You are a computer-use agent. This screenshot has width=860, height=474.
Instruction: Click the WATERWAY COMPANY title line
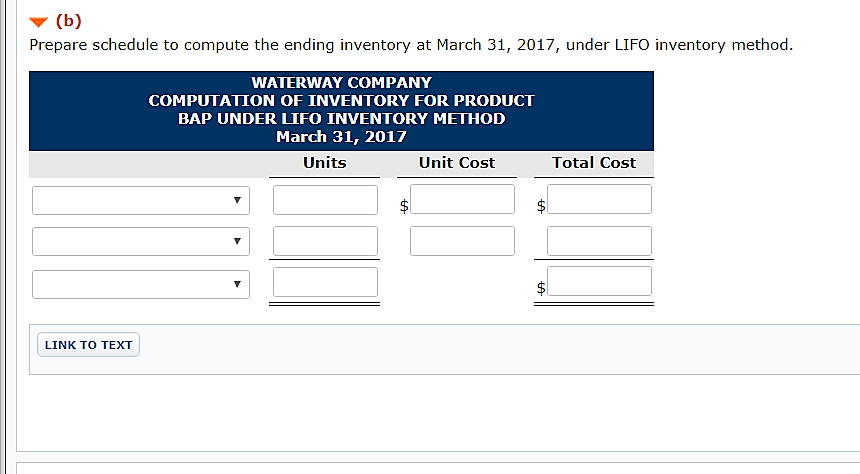[x=341, y=82]
